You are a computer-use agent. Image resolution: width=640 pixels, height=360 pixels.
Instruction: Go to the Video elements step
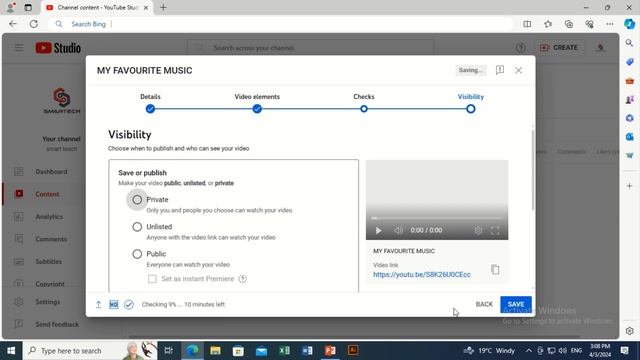tap(257, 109)
